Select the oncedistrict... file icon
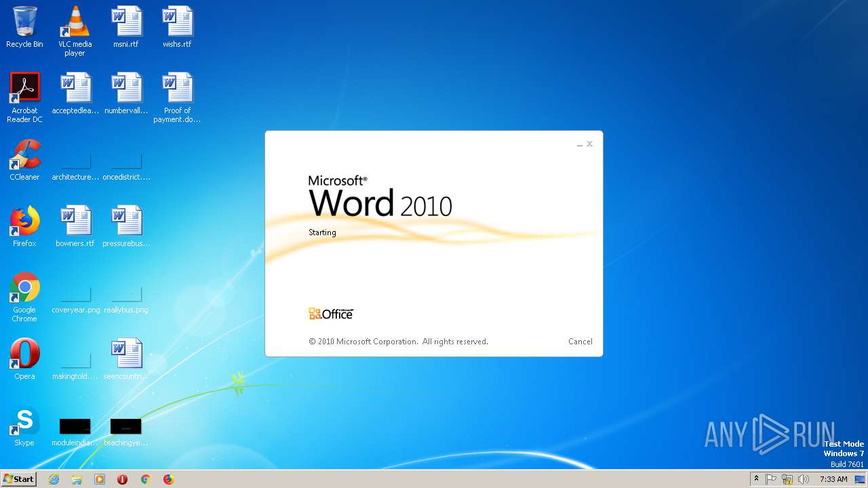 126,167
